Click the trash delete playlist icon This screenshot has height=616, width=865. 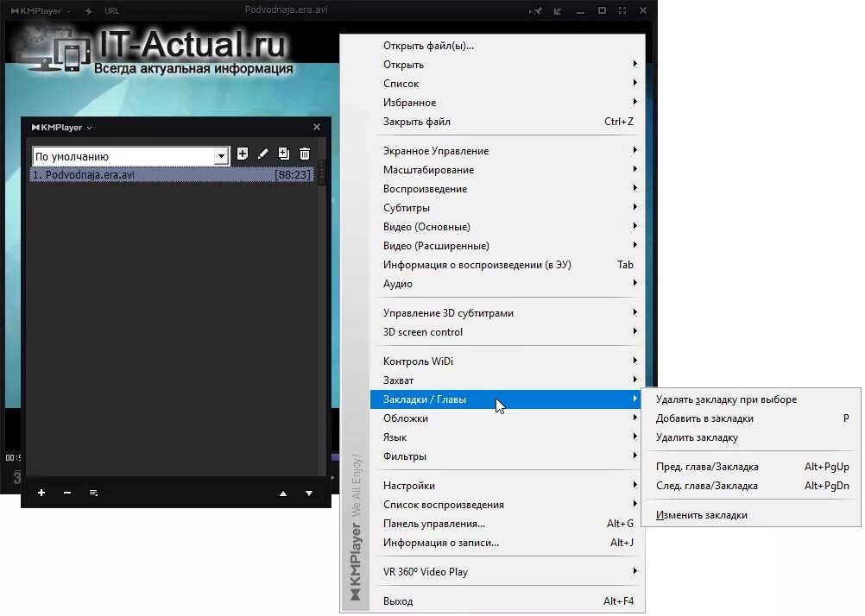(x=305, y=154)
